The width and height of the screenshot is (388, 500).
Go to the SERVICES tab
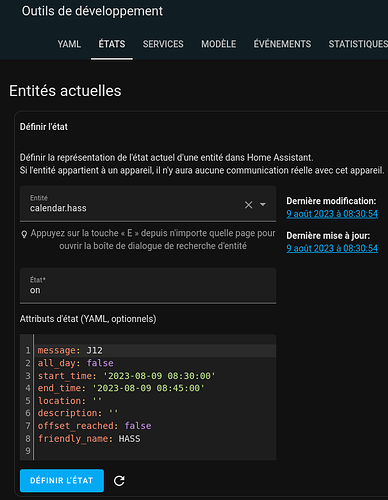(x=163, y=44)
